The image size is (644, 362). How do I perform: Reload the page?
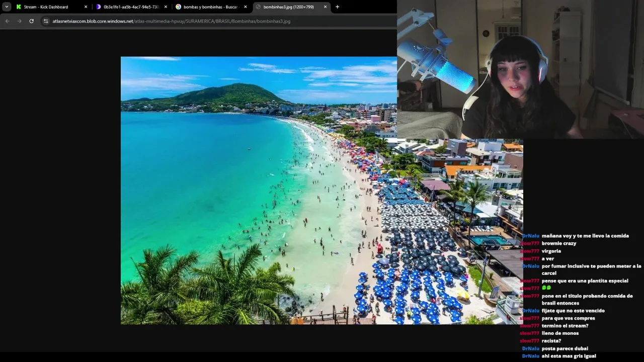point(31,21)
